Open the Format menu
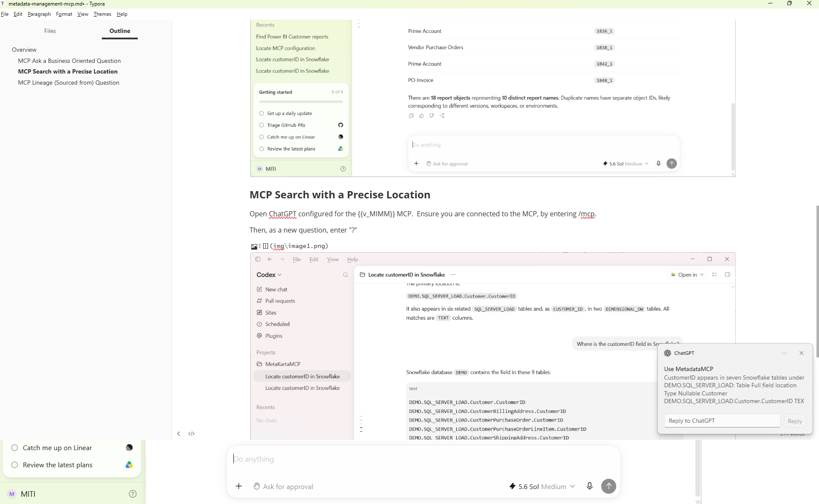 tap(64, 14)
